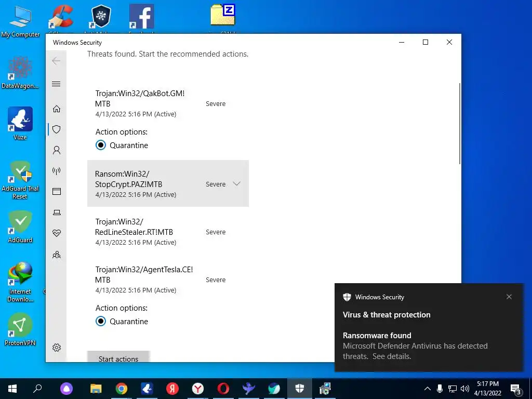Open Device security laptop icon
Image resolution: width=532 pixels, height=399 pixels.
click(57, 212)
